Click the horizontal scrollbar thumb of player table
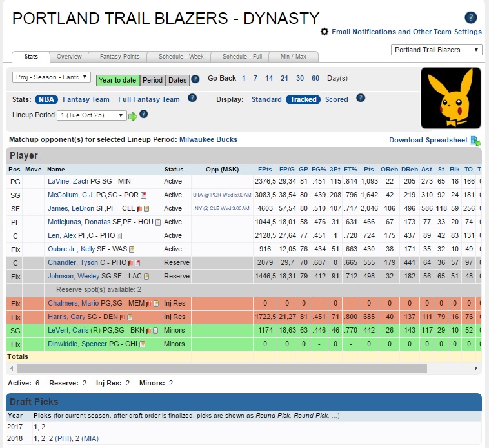489x448 pixels. [x=222, y=369]
